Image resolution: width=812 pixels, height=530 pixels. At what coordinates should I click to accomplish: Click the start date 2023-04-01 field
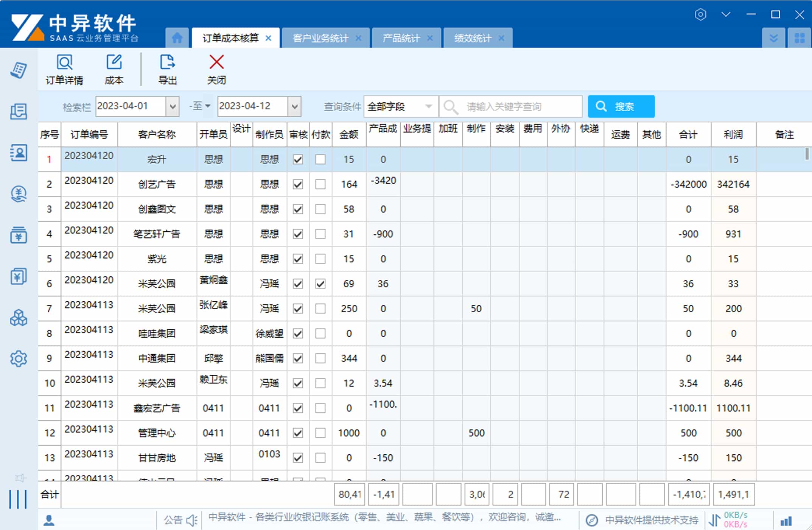[x=131, y=106]
